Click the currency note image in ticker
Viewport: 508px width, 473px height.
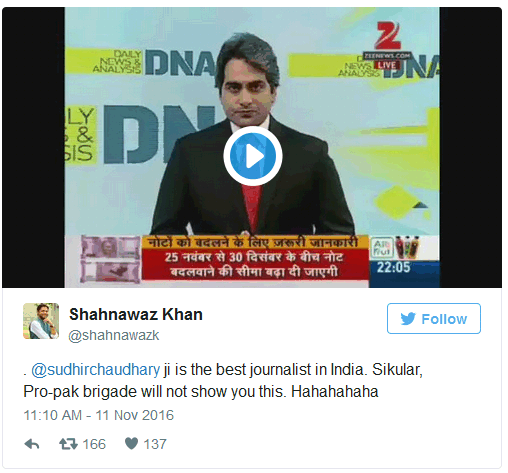[110, 259]
